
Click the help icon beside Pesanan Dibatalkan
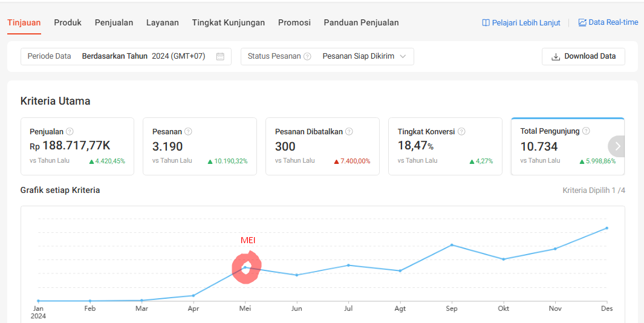(x=349, y=131)
